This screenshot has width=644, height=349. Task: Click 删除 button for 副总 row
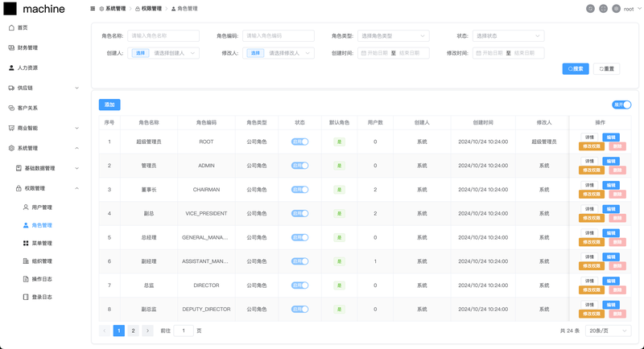617,218
